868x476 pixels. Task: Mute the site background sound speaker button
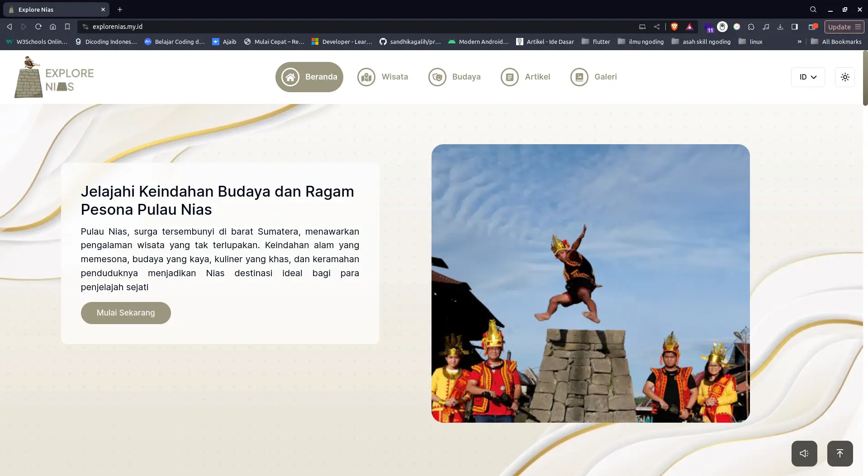[x=804, y=453]
